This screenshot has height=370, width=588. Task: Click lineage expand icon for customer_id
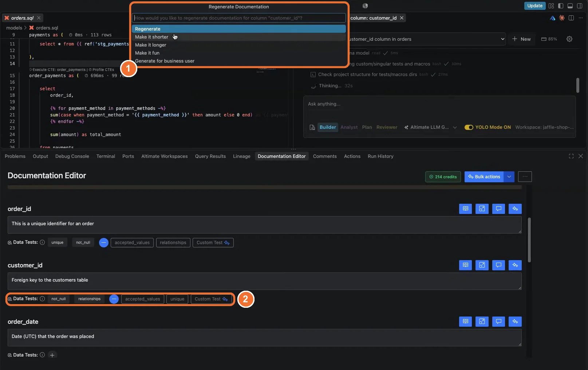tap(482, 265)
